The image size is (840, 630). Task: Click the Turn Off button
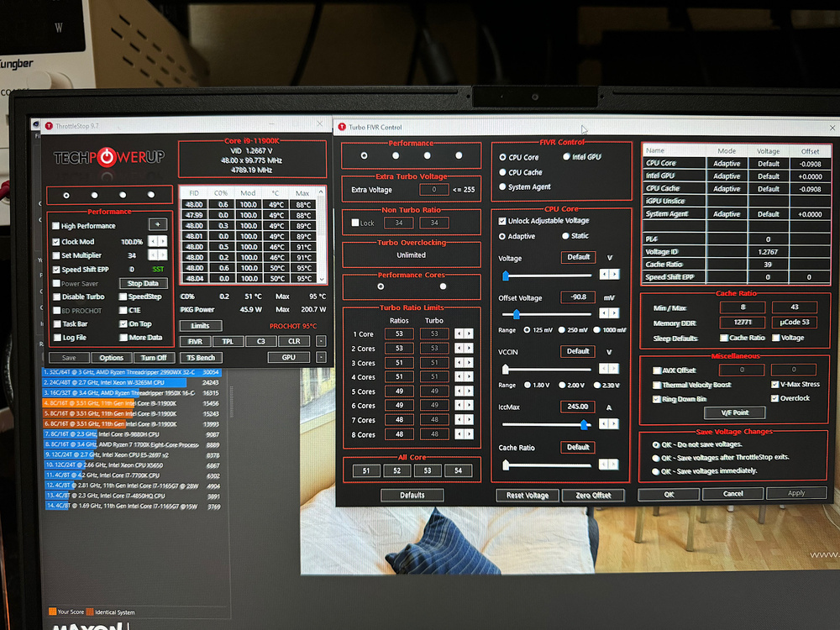(154, 358)
